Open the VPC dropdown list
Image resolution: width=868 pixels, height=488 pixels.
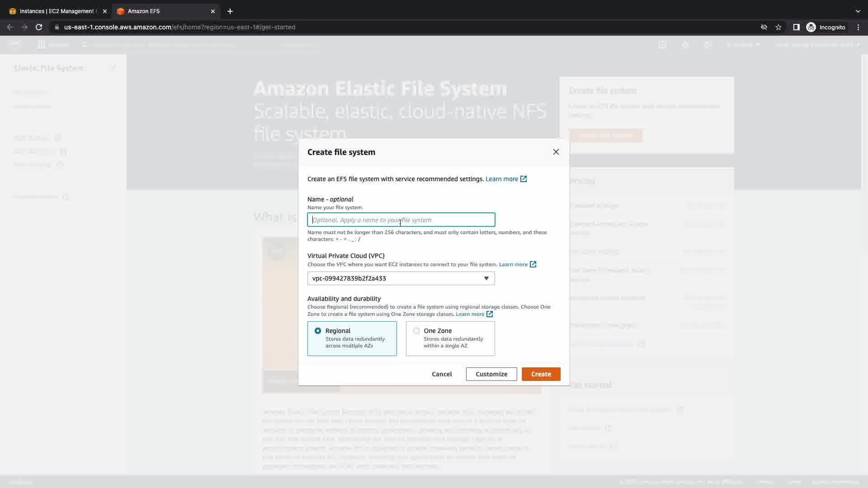401,278
